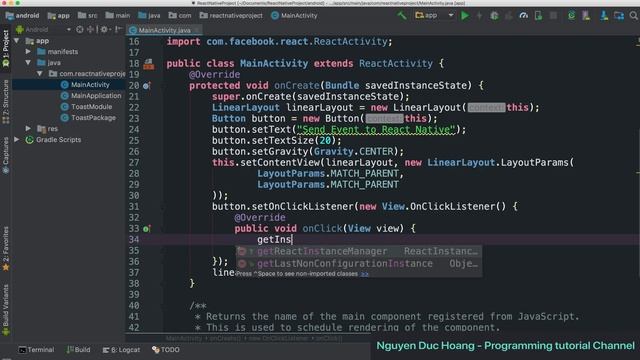This screenshot has width=640, height=360.
Task: Click the MainActivity breadcrumb in navigation bar
Action: [294, 16]
